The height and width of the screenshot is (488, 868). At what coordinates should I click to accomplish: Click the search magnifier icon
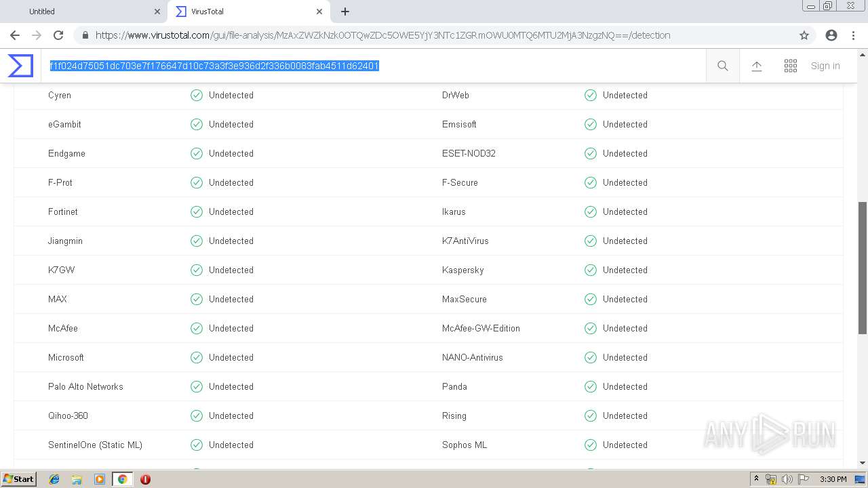pyautogui.click(x=723, y=66)
